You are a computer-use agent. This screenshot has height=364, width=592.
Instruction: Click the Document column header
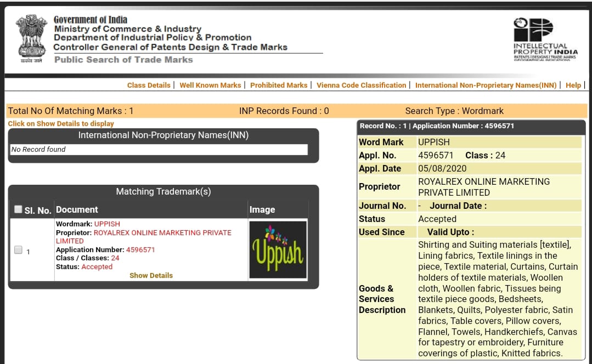[77, 210]
